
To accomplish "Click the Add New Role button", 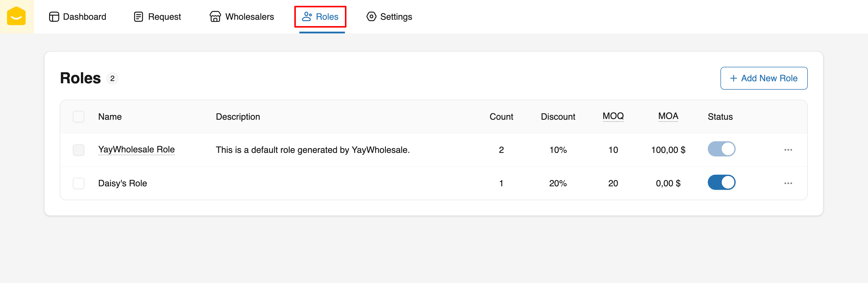I will (763, 78).
